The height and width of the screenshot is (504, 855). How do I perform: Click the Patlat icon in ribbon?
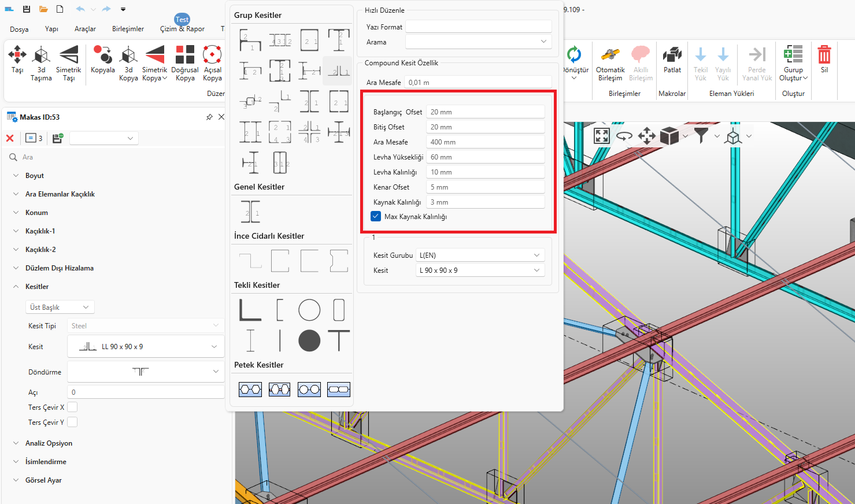coord(672,56)
